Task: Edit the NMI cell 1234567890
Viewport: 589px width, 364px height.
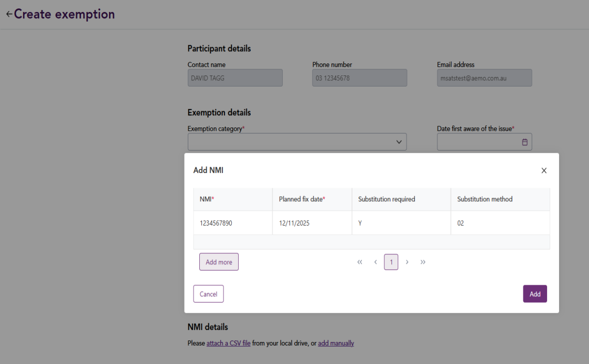Action: point(232,223)
